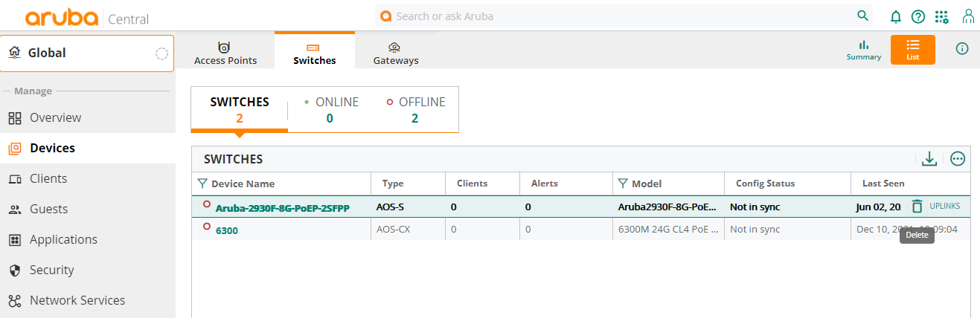Sort by the Last Seen column header
Viewport: 980px width, 318px height.
tap(883, 184)
